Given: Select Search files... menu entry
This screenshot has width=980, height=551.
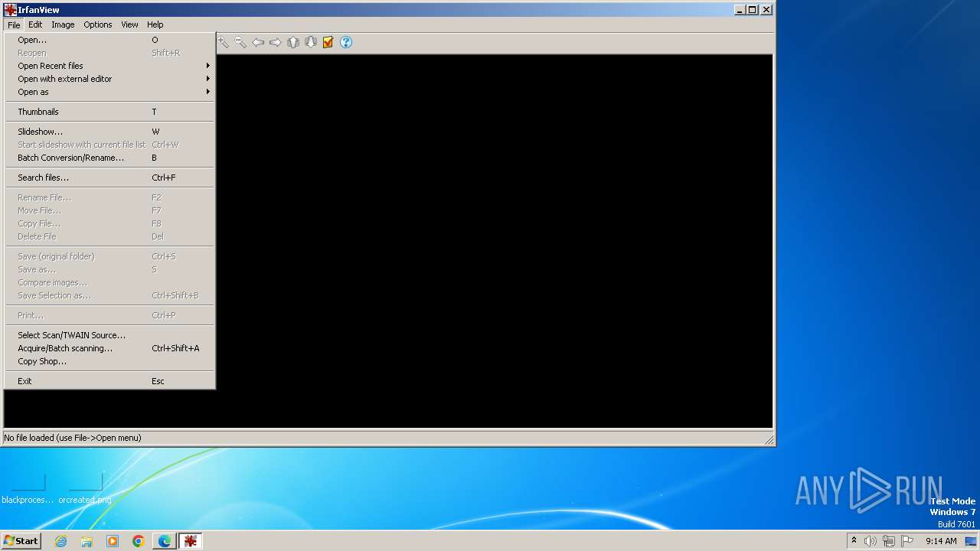Looking at the screenshot, I should coord(109,178).
